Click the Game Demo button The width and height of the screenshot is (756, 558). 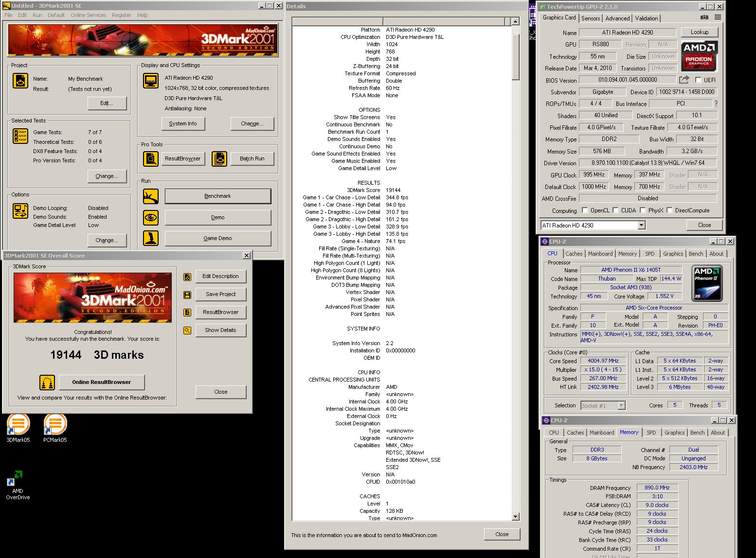pos(217,238)
